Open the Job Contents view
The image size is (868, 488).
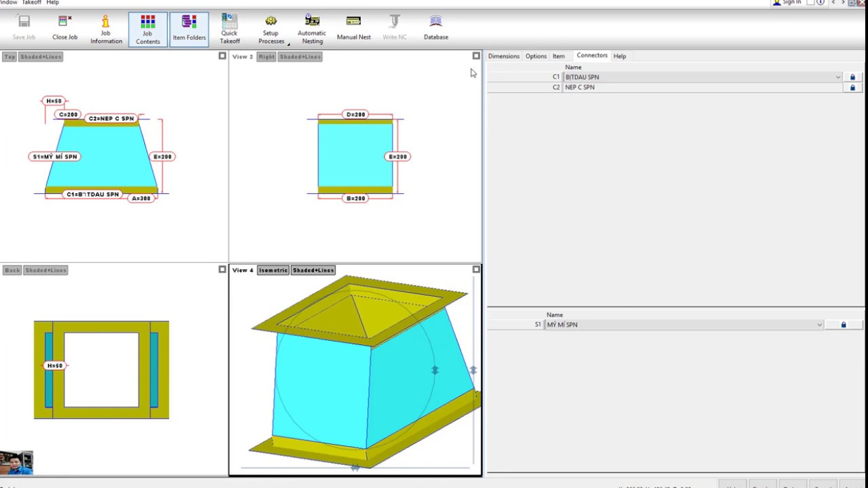pos(148,29)
